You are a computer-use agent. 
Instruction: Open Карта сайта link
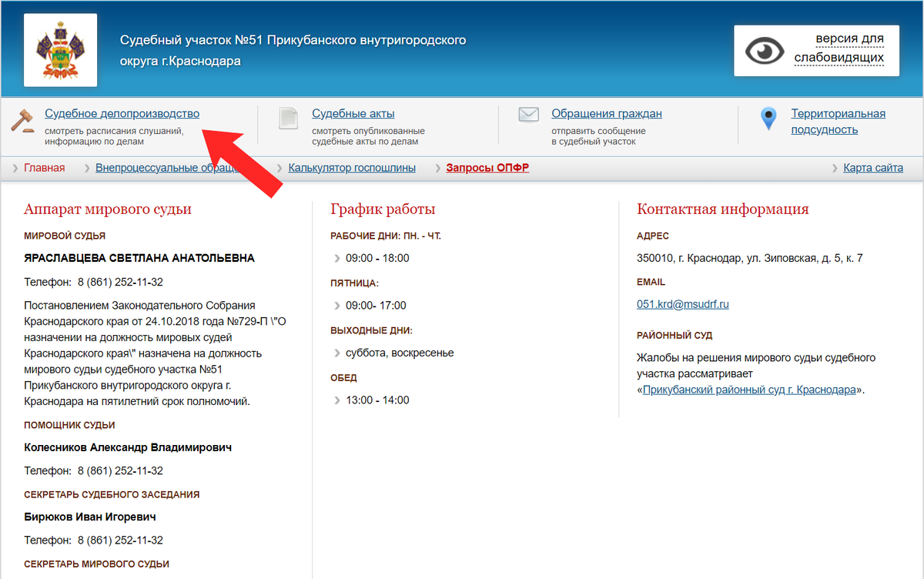pos(873,168)
